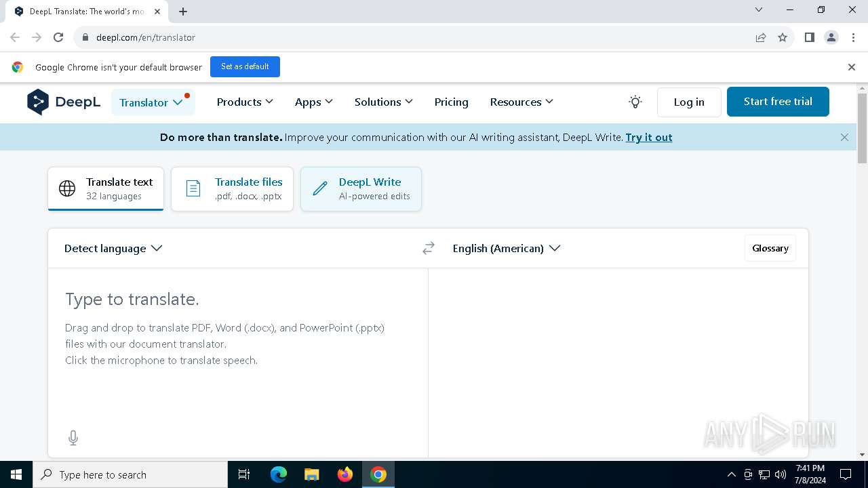The width and height of the screenshot is (868, 488).
Task: Open the Solutions menu
Action: click(384, 102)
